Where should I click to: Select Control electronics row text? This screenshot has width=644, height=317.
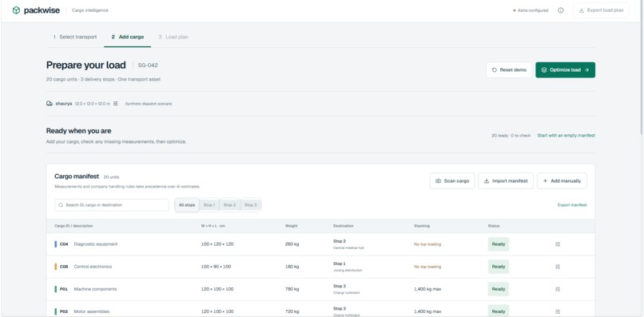coord(93,267)
